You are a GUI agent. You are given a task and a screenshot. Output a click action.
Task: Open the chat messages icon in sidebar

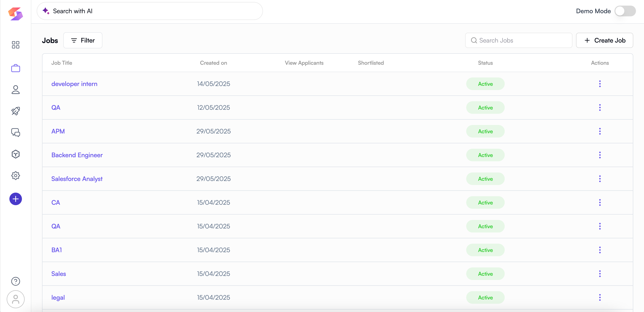pyautogui.click(x=15, y=132)
